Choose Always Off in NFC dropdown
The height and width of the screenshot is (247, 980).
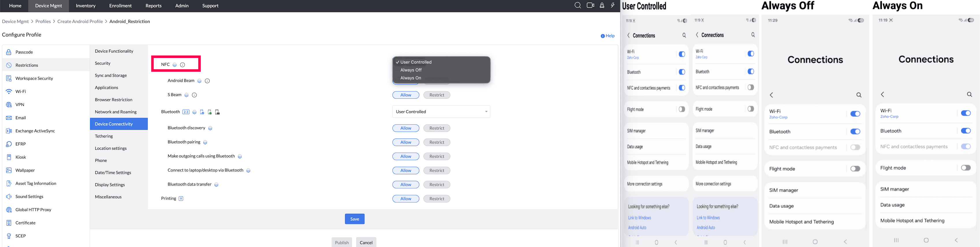[411, 70]
